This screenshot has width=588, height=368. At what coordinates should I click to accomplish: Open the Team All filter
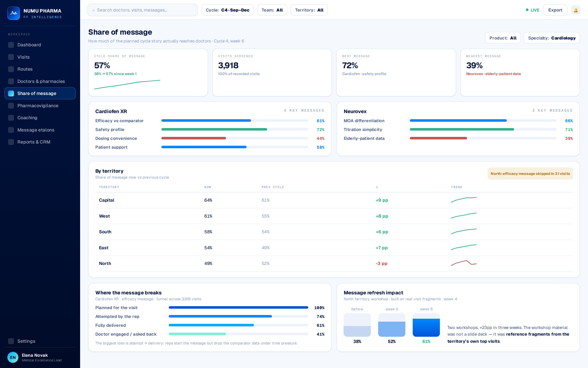pos(272,10)
